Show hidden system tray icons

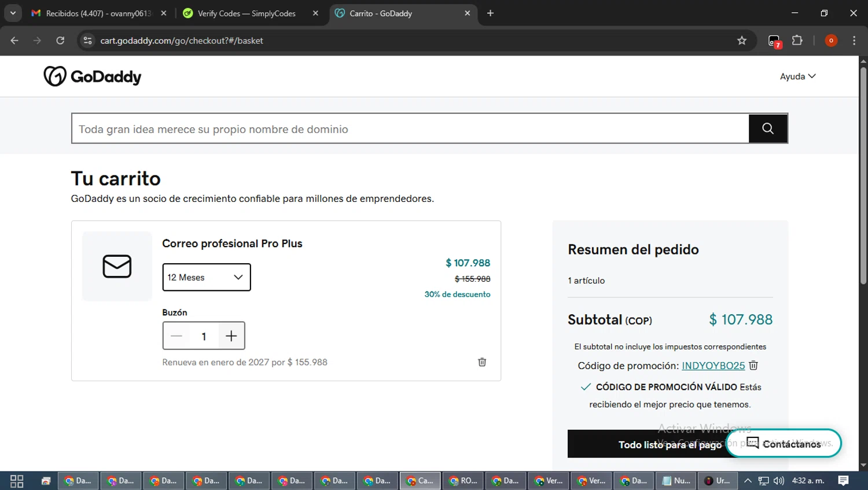pyautogui.click(x=748, y=481)
